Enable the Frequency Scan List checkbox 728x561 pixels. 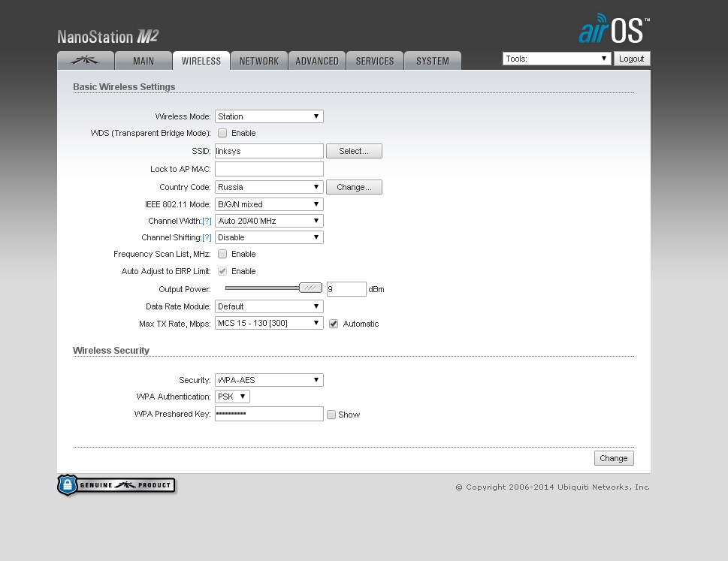pyautogui.click(x=222, y=254)
